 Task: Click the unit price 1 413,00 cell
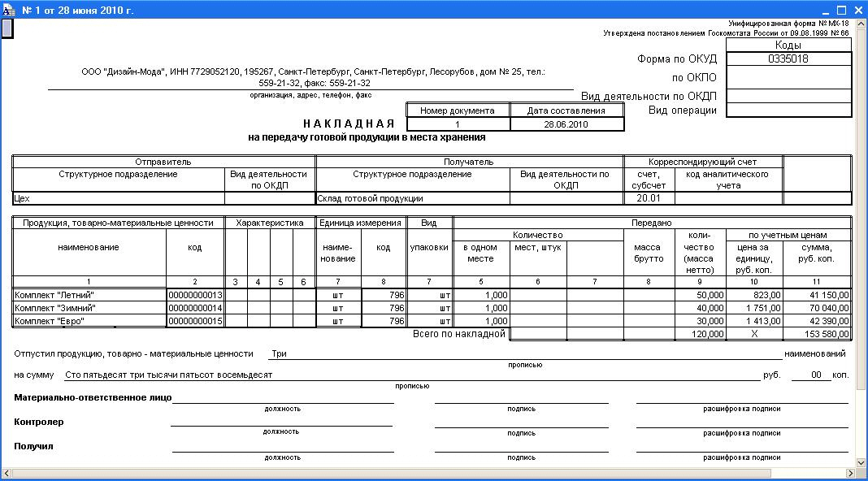click(754, 321)
